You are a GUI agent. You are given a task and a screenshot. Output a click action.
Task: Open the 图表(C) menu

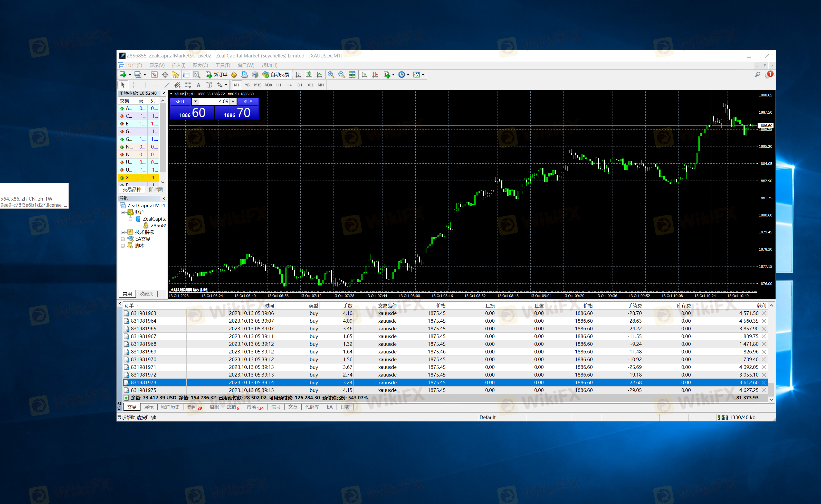[x=200, y=65]
